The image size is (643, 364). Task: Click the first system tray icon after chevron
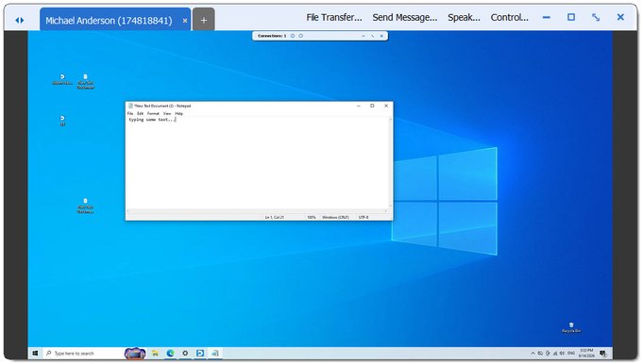coord(540,353)
